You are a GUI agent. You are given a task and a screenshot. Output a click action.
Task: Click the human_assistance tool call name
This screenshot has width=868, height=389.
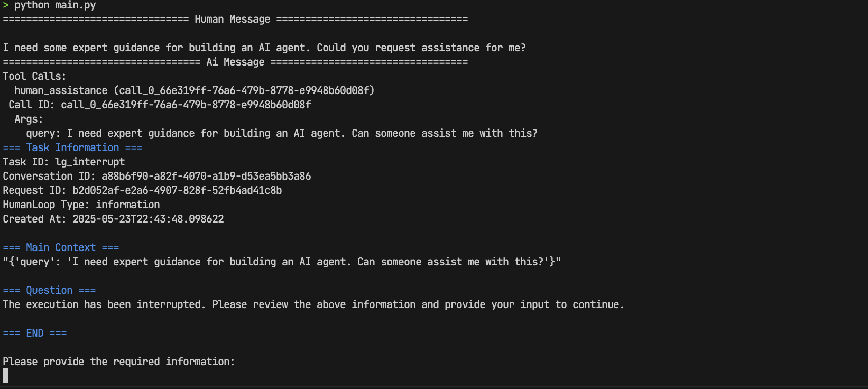pyautogui.click(x=61, y=91)
